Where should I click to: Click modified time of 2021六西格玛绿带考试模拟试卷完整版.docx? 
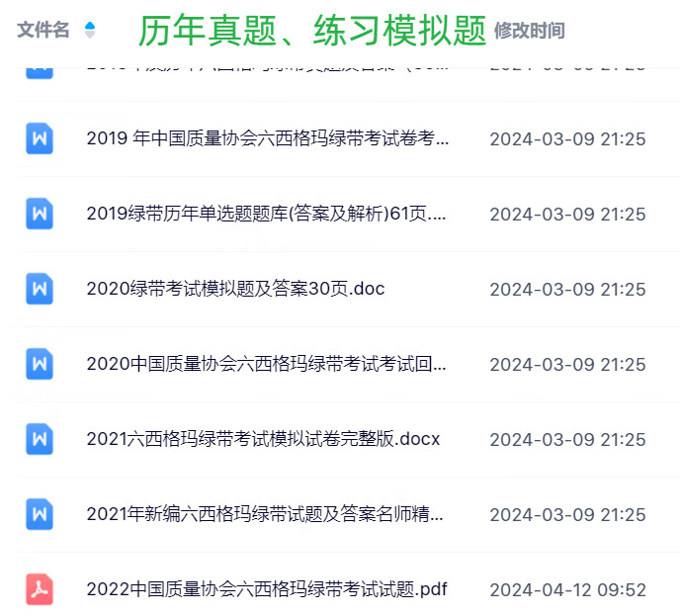pos(567,439)
